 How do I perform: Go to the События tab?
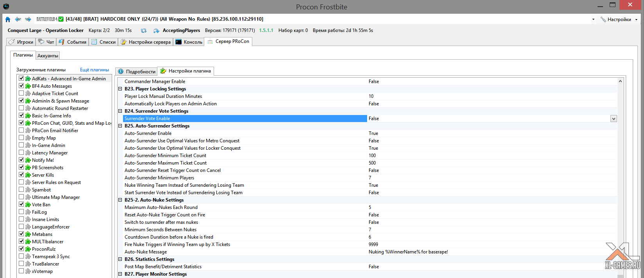(x=73, y=42)
